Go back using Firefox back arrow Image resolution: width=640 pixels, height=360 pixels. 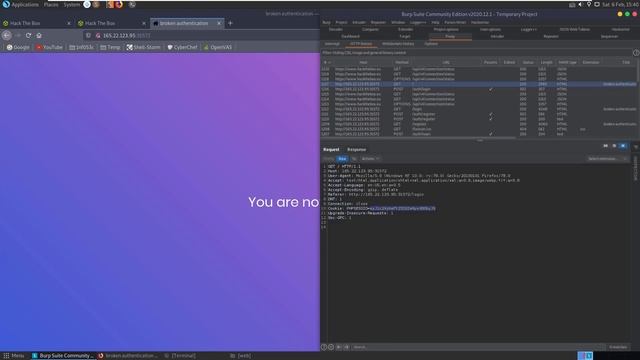(x=7, y=36)
